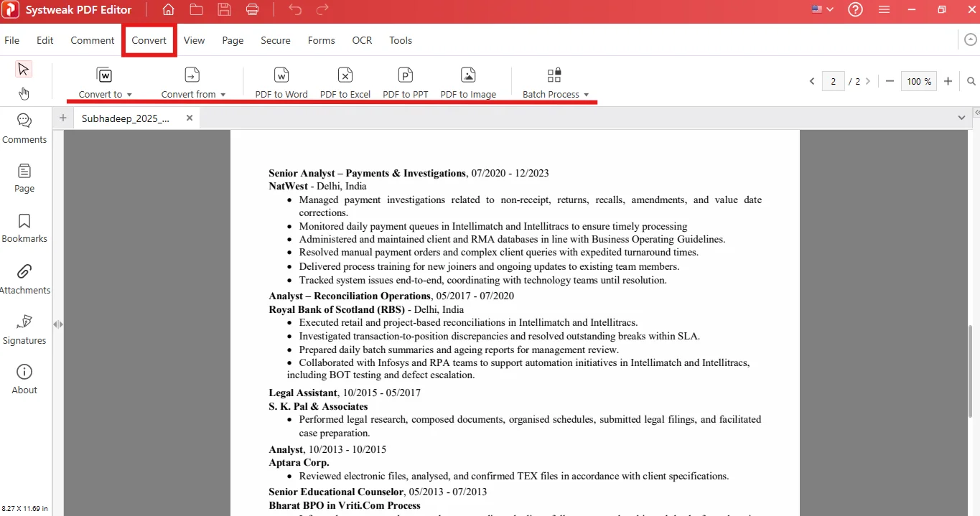Open the OCR menu tab
980x516 pixels.
362,40
